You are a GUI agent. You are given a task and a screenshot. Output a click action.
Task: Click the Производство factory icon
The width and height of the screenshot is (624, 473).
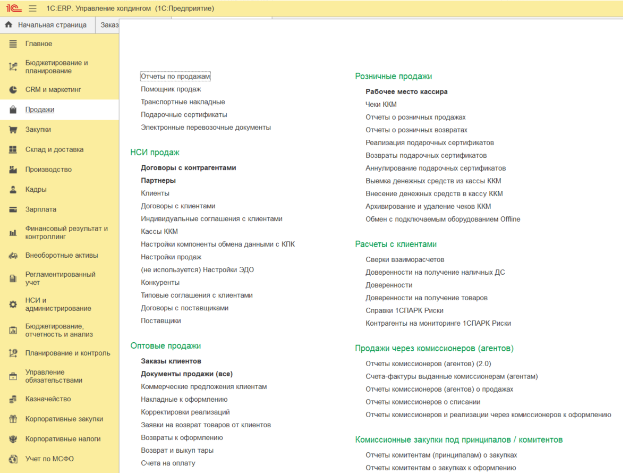click(x=13, y=169)
